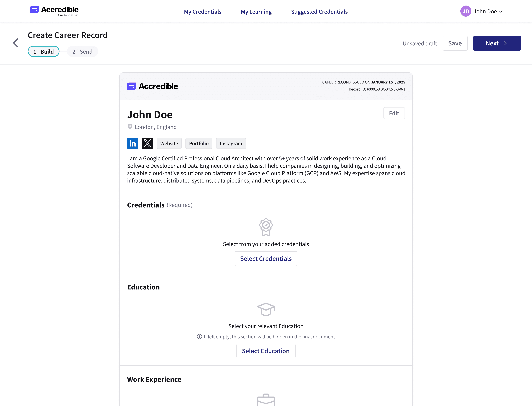The height and width of the screenshot is (406, 532).
Task: Click the location pin next to London
Action: point(130,127)
